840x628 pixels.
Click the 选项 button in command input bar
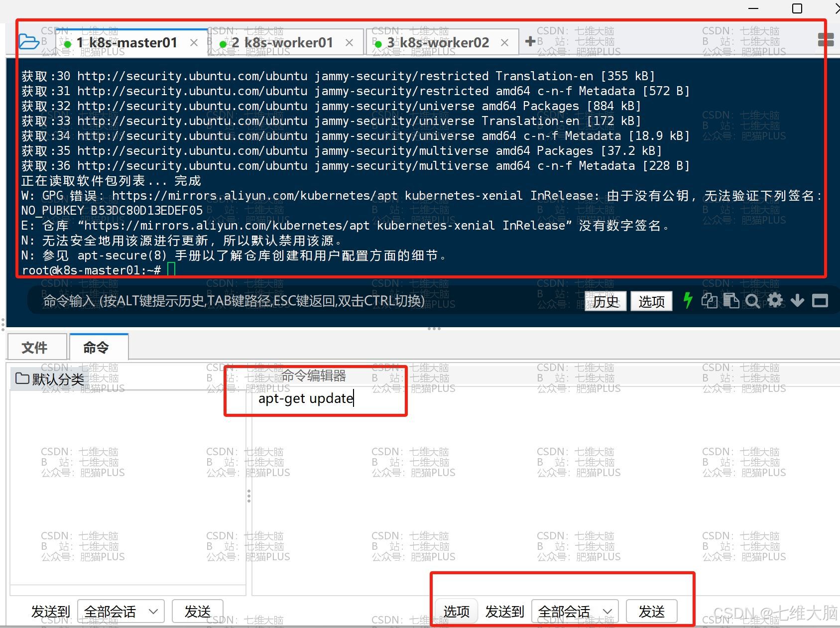point(651,301)
